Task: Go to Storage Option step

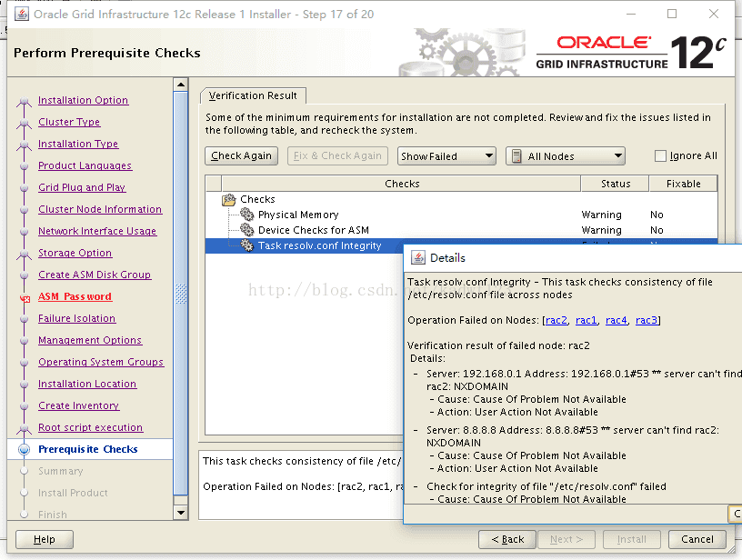Action: click(x=75, y=253)
